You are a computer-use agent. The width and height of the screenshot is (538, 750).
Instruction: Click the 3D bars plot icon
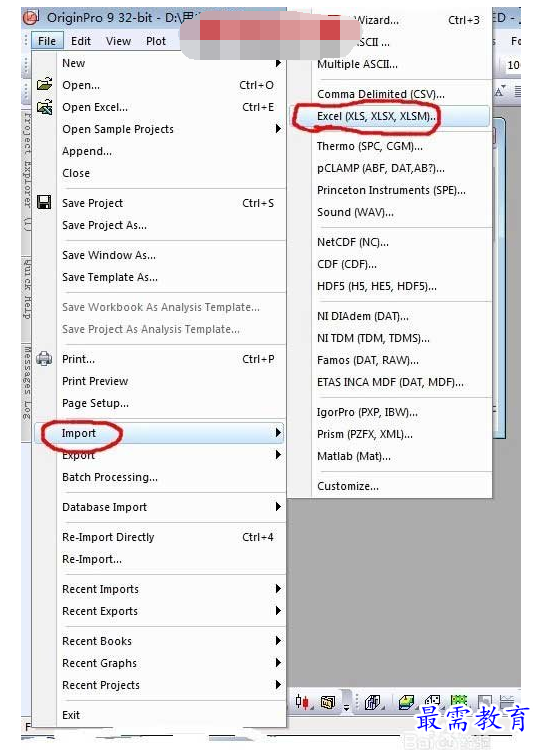tap(373, 702)
